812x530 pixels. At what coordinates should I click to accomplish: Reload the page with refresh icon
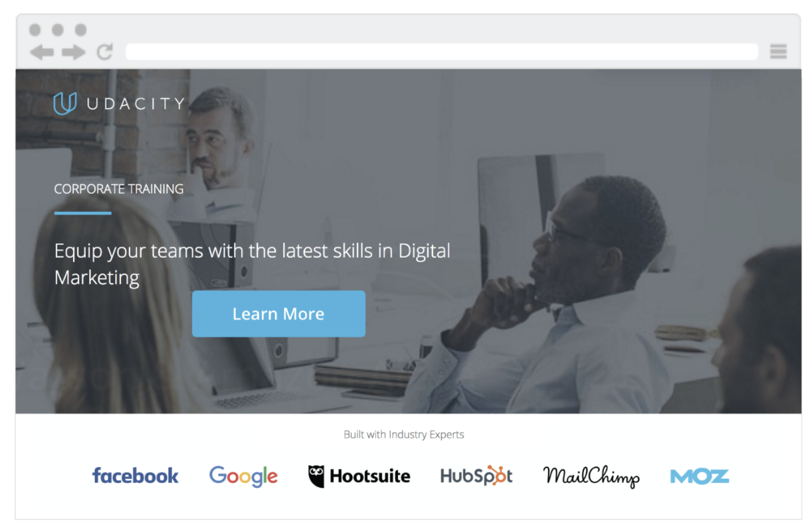(x=104, y=52)
